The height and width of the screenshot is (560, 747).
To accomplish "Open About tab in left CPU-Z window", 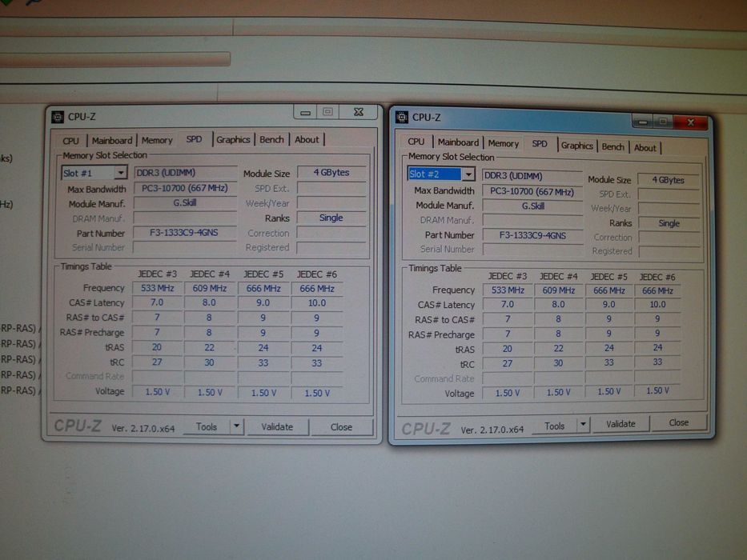I will 307,139.
